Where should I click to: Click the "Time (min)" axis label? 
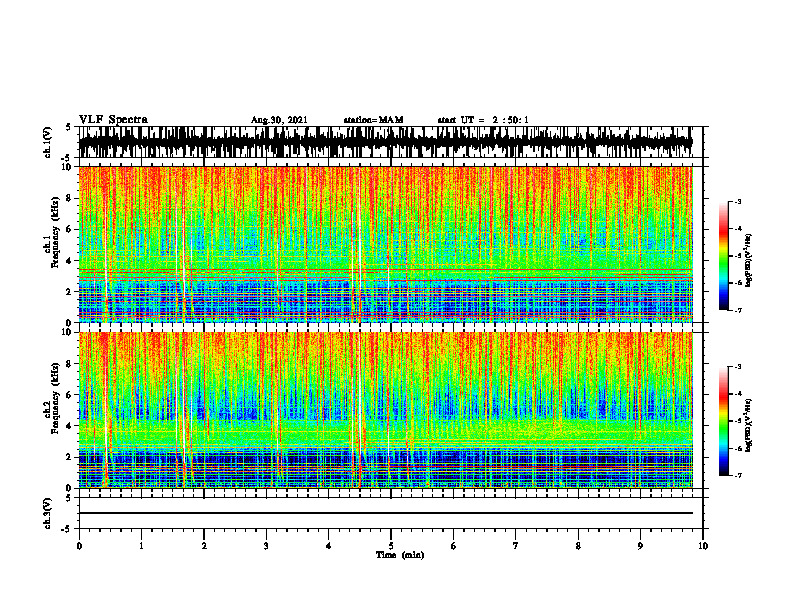coord(400,555)
